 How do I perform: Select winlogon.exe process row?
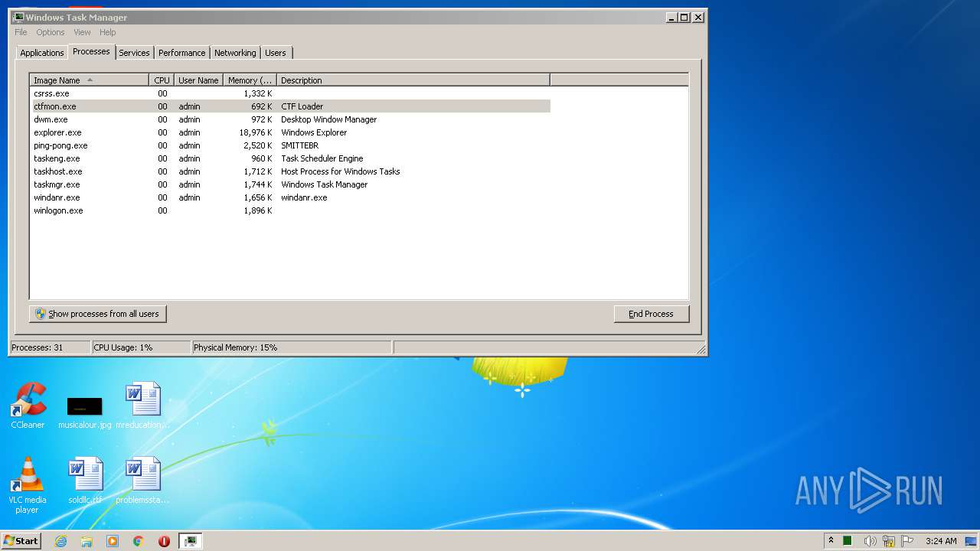click(x=290, y=210)
